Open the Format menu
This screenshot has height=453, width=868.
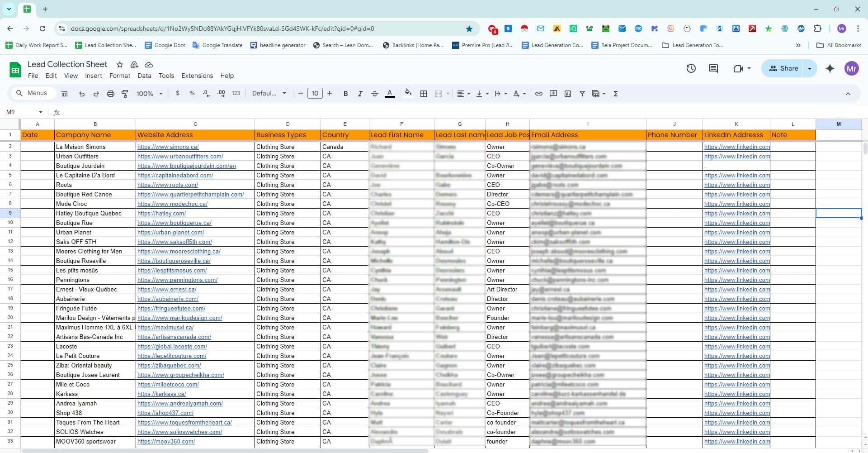[x=120, y=76]
